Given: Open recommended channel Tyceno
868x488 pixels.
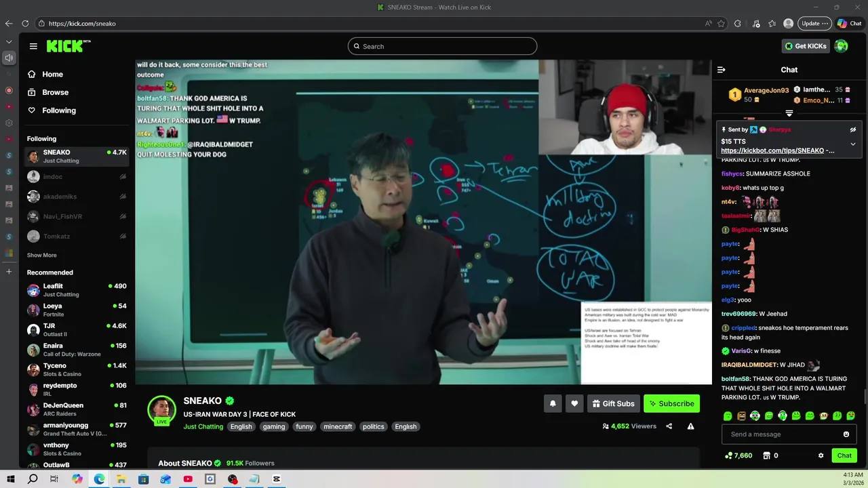Looking at the screenshot, I should (77, 370).
